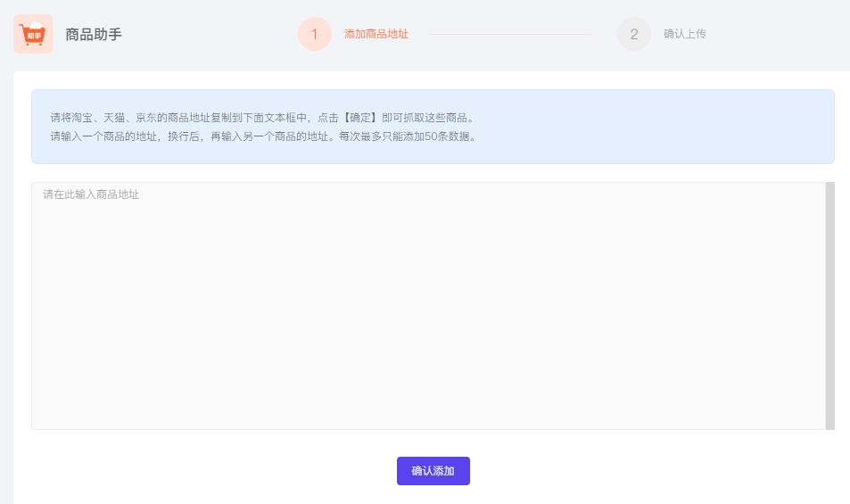Select the step 1 number circle
850x504 pixels.
(x=314, y=34)
